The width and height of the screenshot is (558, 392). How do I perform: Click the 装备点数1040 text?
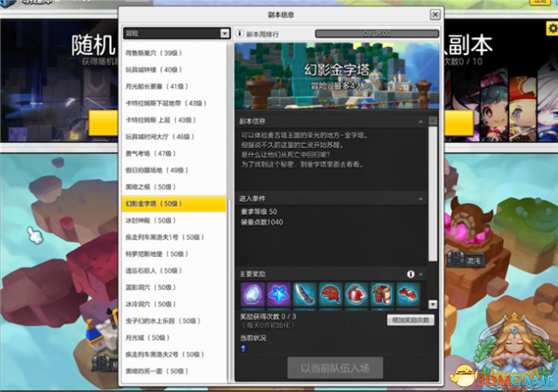pyautogui.click(x=262, y=222)
